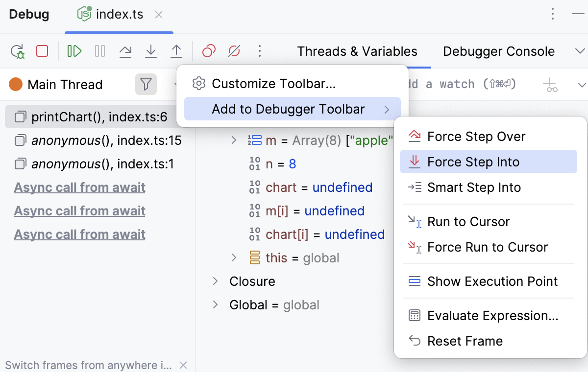Stop the debugged process
588x372 pixels.
42,51
